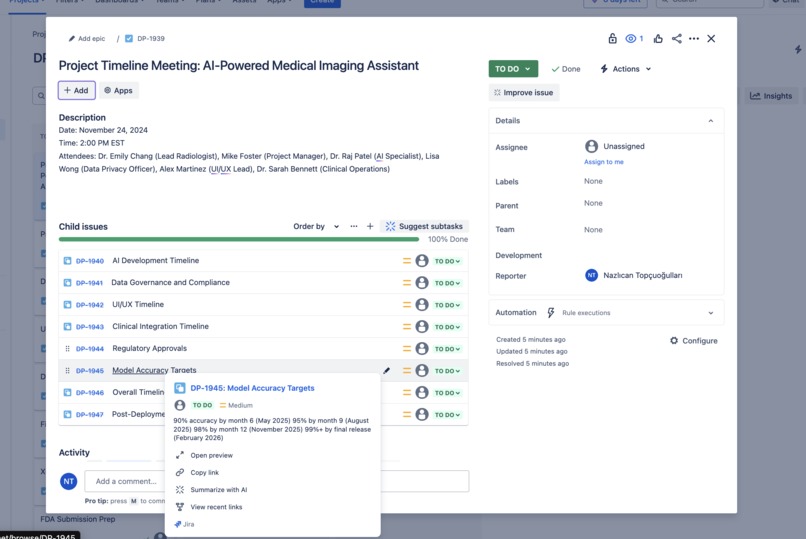Click the Unassigned assignee avatar

point(591,146)
